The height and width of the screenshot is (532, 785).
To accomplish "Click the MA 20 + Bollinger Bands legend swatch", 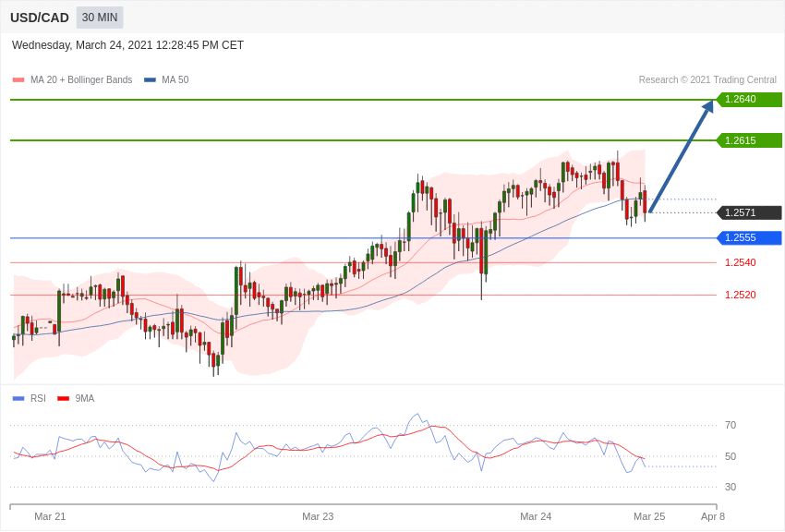I will 18,80.
